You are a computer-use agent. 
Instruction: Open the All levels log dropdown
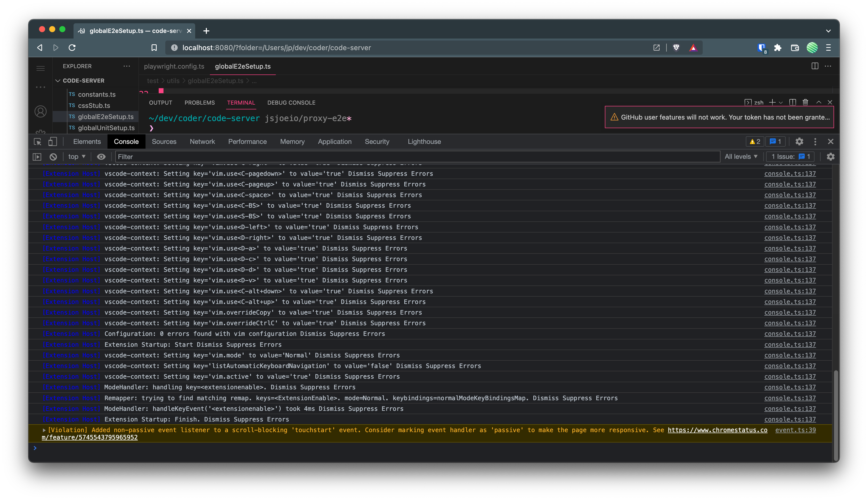(741, 157)
